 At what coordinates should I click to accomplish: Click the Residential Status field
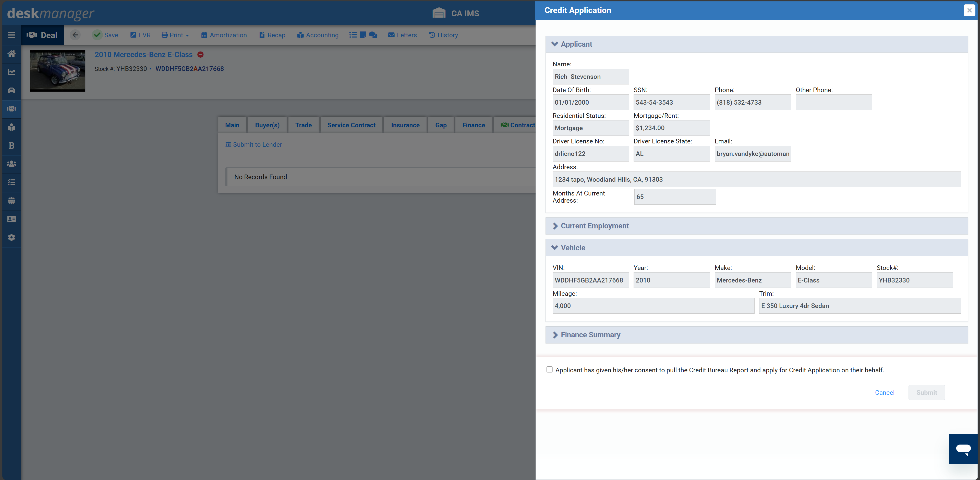(590, 128)
